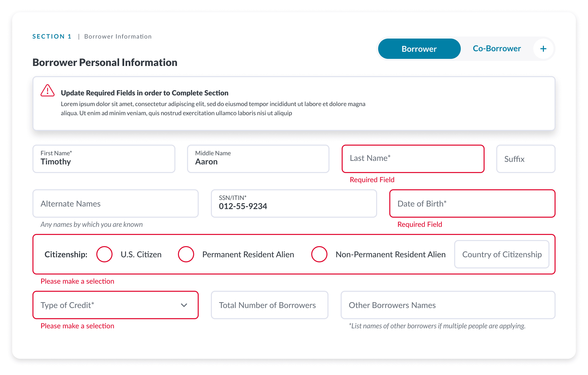The image size is (588, 375).
Task: Click the SECTION 1 breadcrumb label
Action: point(52,37)
